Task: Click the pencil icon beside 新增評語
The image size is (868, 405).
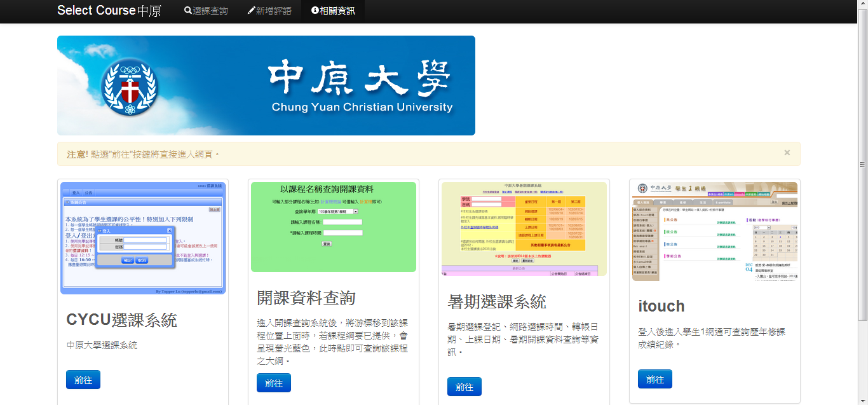Action: 252,11
